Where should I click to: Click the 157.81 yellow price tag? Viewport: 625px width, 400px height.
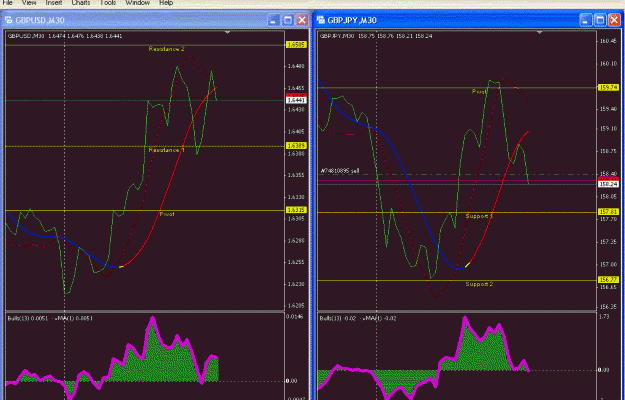608,212
